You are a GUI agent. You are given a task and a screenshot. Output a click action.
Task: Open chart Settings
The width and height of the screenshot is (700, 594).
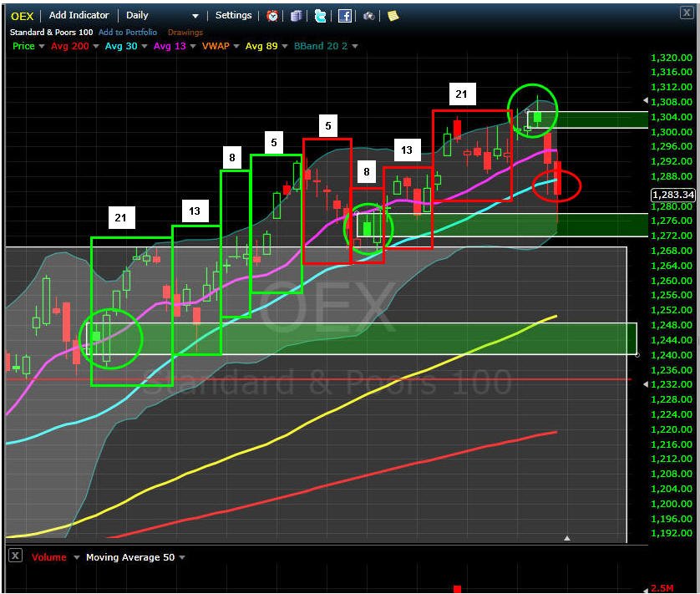click(x=234, y=15)
